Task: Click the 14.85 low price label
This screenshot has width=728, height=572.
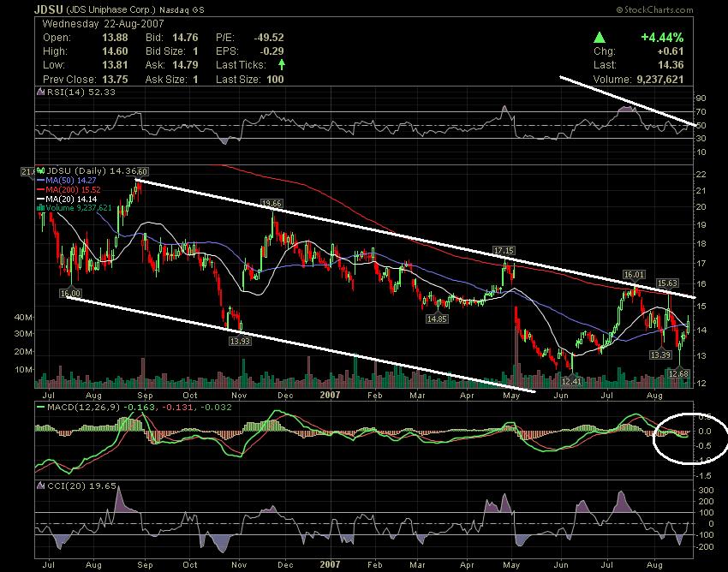Action: click(438, 319)
